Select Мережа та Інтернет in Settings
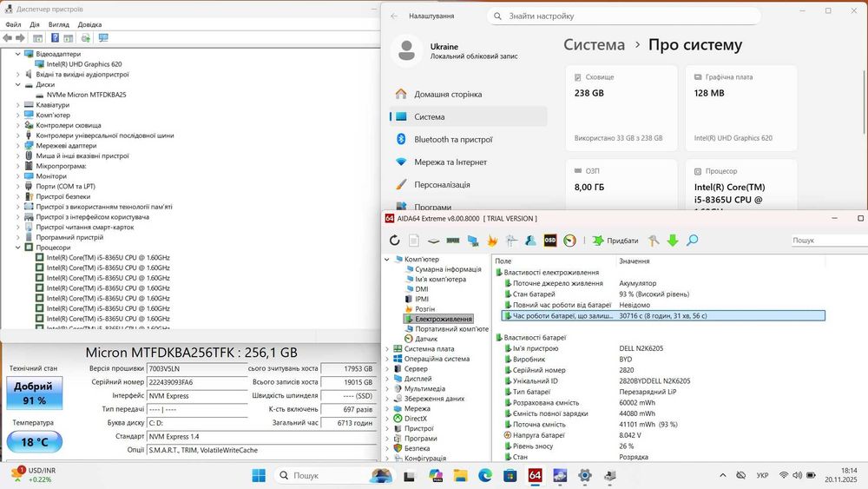 point(469,162)
